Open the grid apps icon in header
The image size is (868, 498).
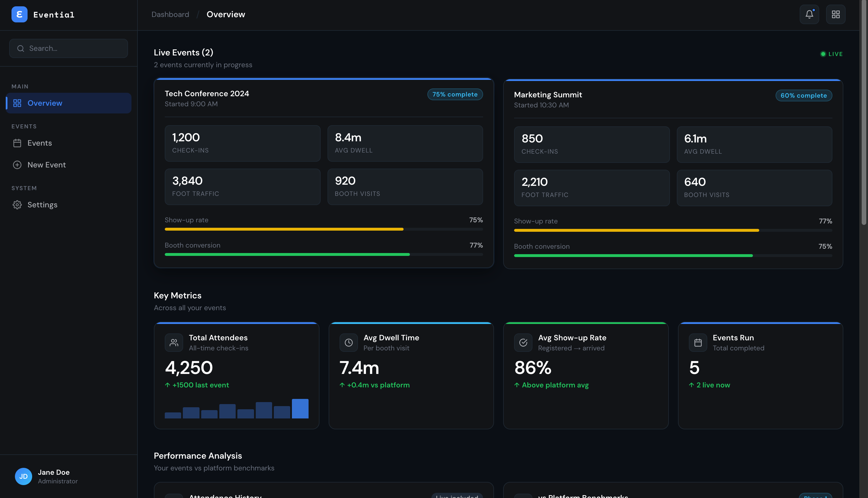(x=836, y=14)
